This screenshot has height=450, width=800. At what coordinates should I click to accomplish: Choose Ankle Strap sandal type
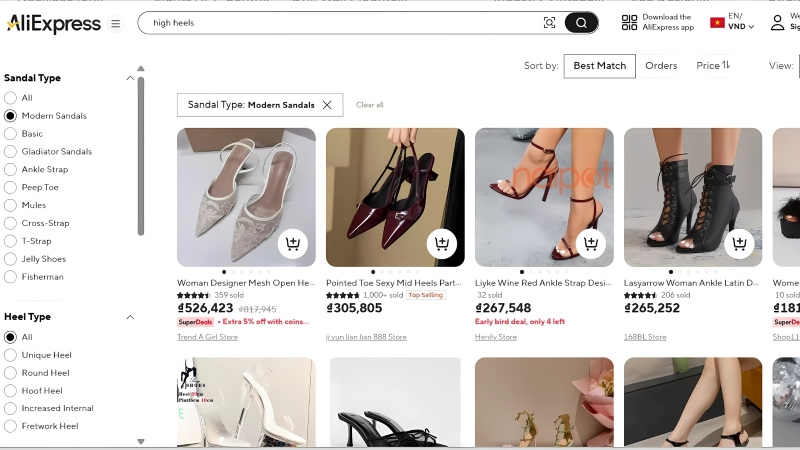coord(10,170)
